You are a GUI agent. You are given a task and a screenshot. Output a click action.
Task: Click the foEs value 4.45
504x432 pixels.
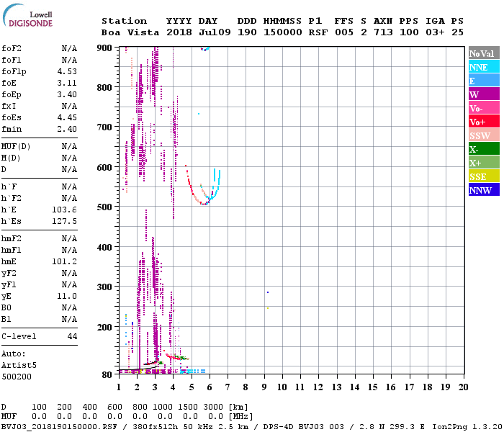click(x=67, y=117)
